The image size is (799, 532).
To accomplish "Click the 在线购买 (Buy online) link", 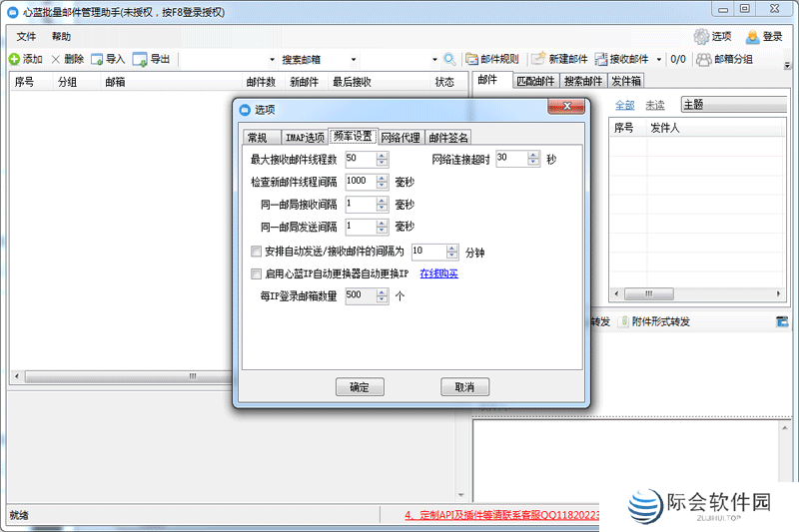I will point(438,273).
